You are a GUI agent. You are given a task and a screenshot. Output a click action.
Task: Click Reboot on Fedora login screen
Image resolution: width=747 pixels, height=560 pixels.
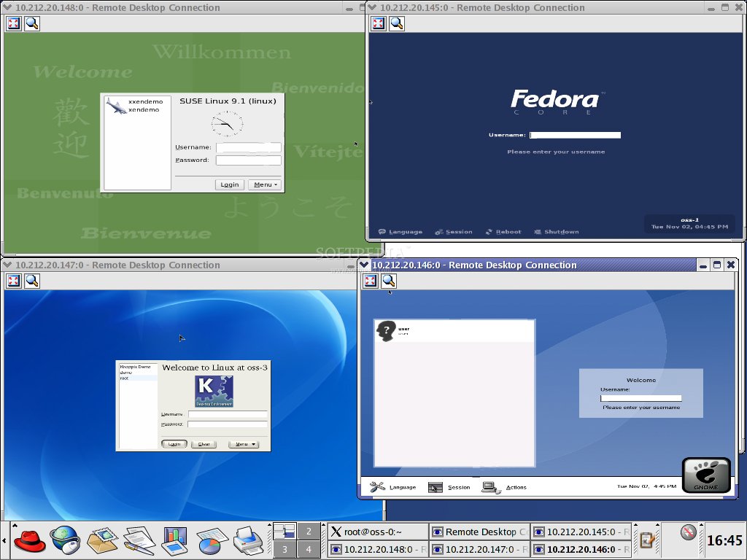(x=503, y=232)
